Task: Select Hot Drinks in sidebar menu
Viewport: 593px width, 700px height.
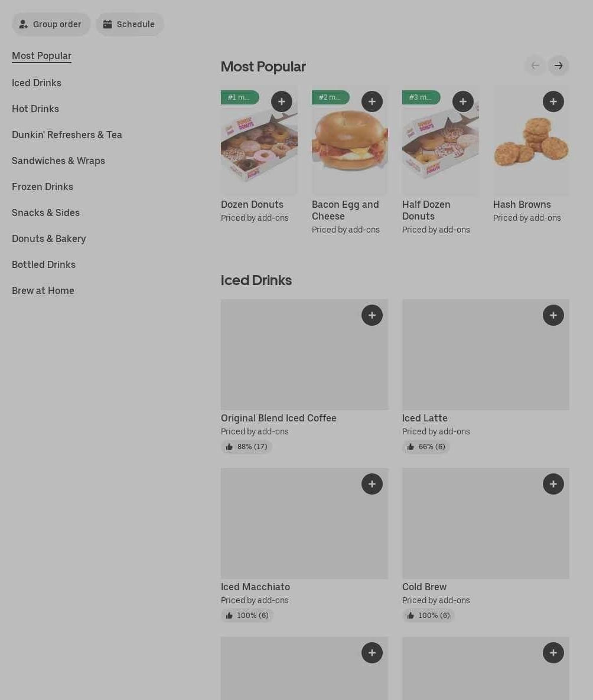Action: click(x=35, y=109)
